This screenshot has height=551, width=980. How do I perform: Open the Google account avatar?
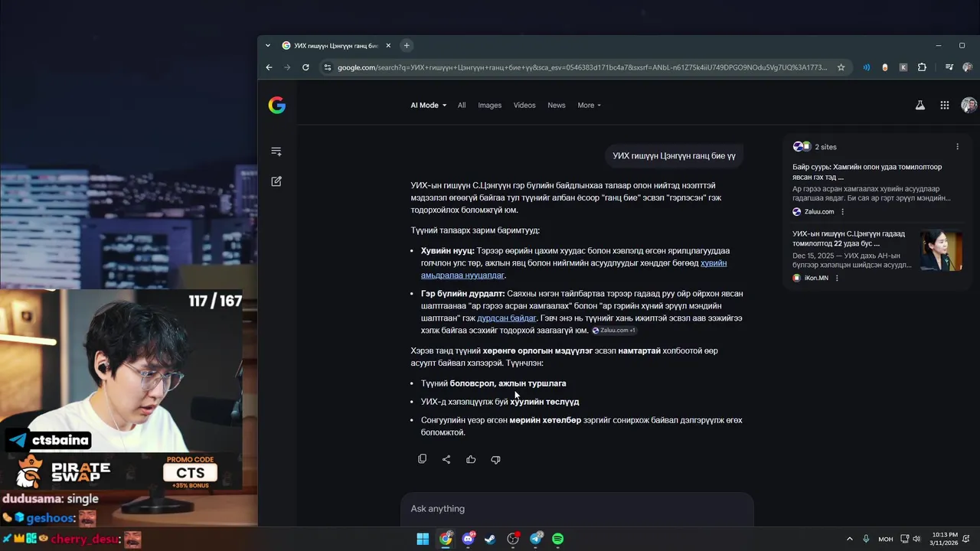click(x=969, y=106)
